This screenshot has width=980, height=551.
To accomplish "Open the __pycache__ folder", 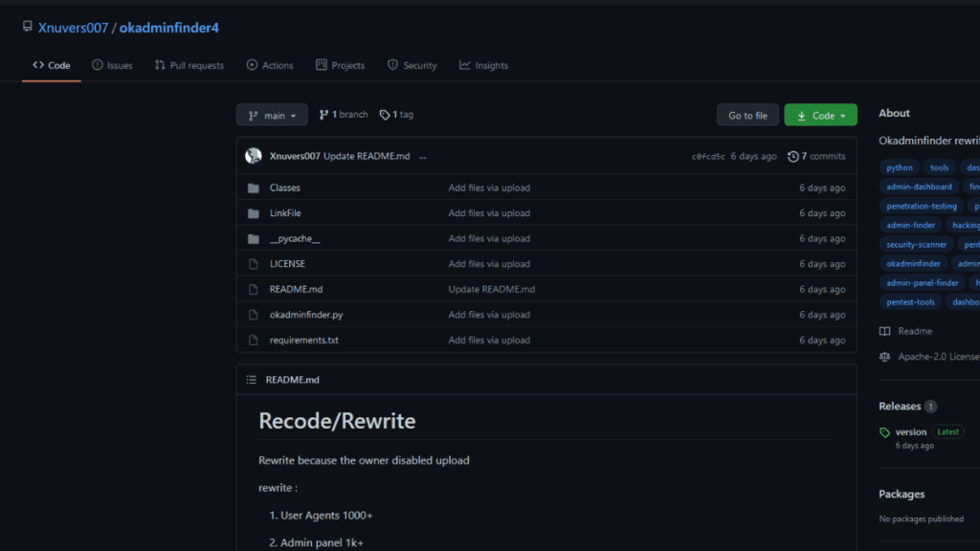I will 295,238.
